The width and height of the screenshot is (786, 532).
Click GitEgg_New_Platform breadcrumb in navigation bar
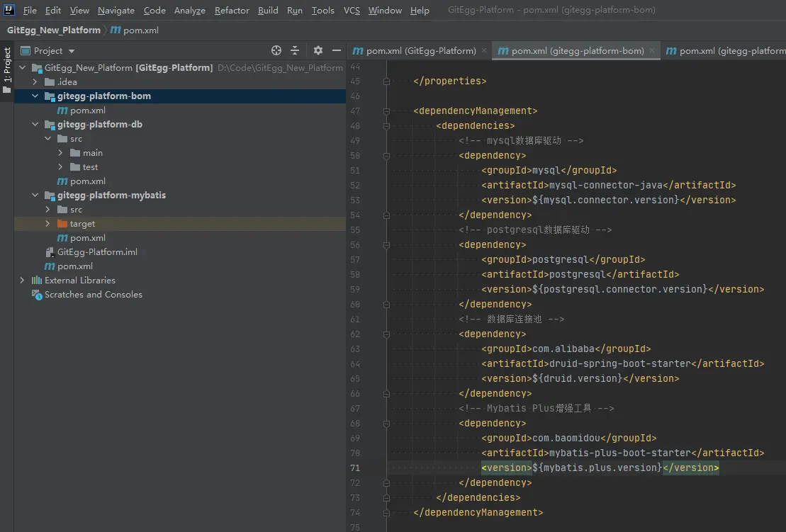(x=54, y=30)
